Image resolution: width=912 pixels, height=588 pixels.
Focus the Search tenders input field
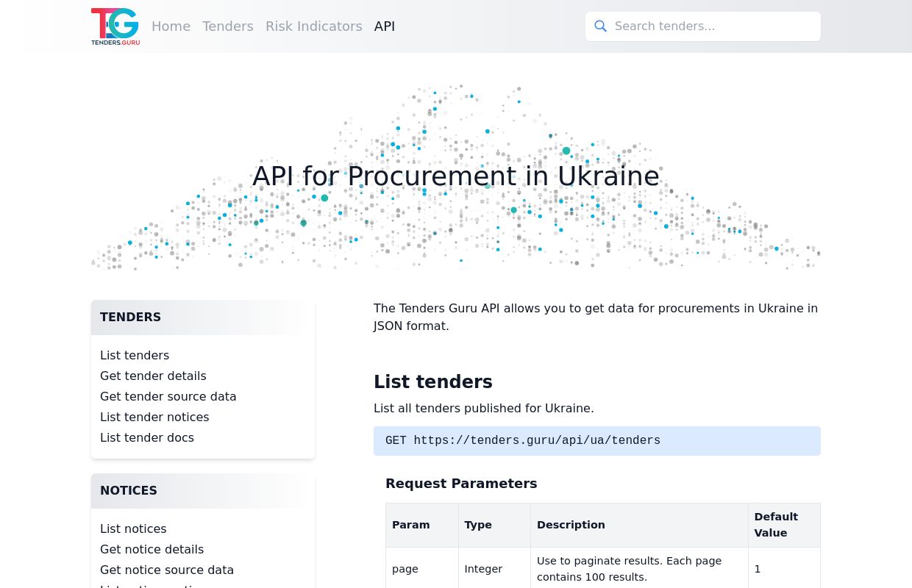703,26
